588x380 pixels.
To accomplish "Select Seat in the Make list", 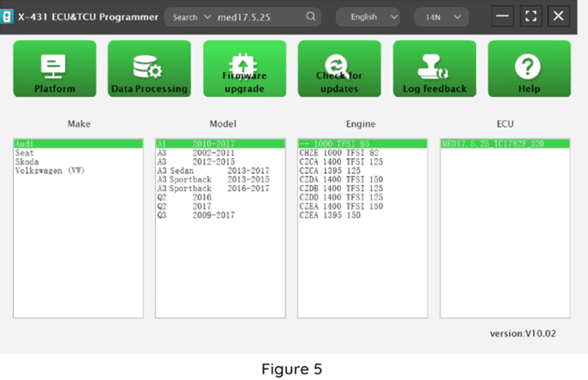I will click(78, 153).
